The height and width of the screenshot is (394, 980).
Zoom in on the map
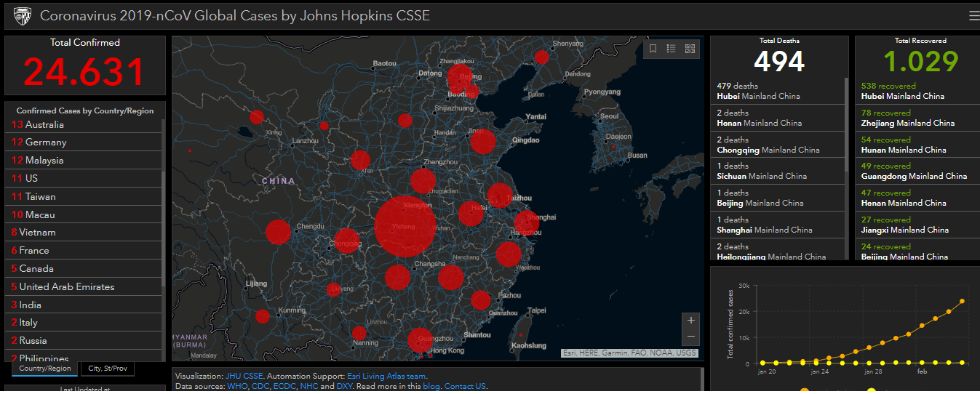point(690,320)
